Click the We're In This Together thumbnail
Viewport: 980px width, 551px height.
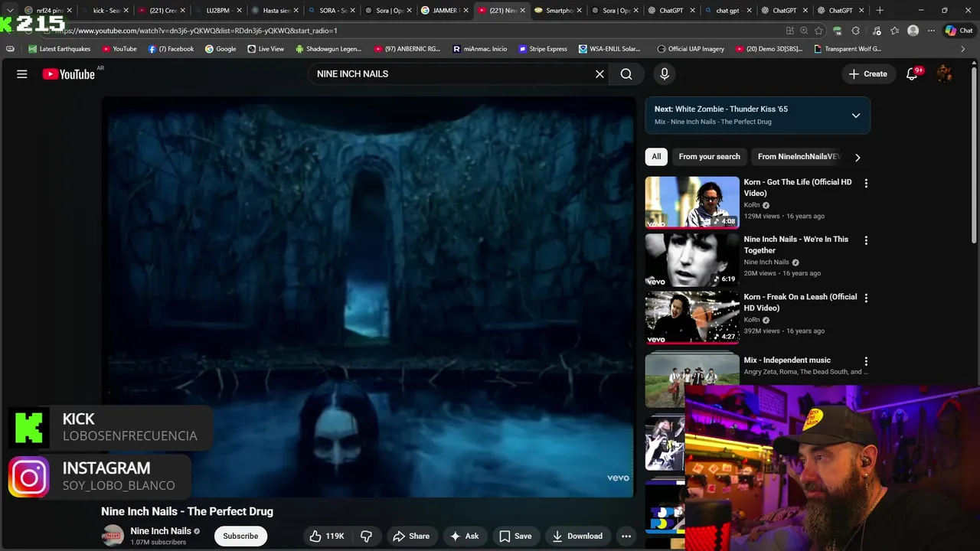pos(692,260)
